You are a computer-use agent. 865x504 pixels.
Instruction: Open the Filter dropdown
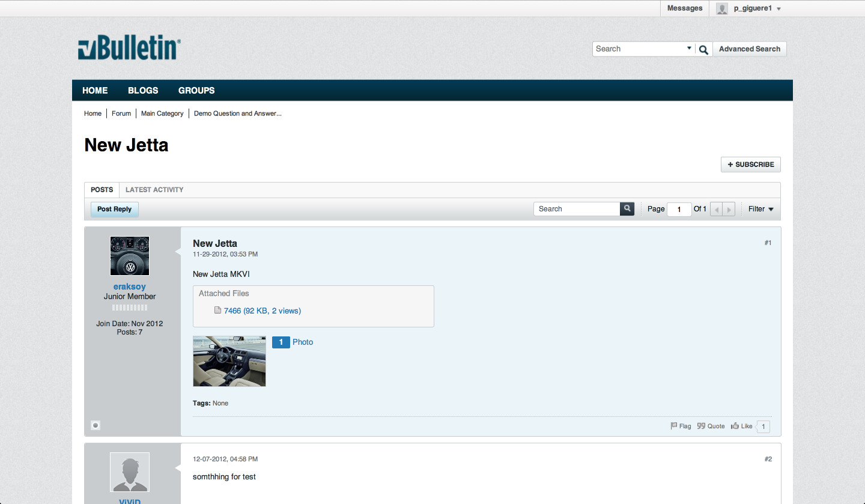tap(760, 209)
